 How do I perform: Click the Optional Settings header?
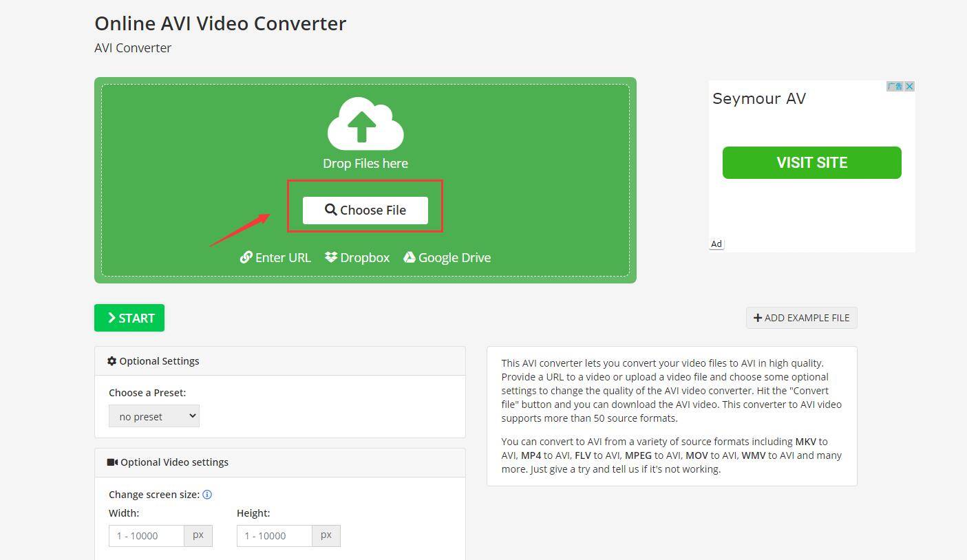280,361
